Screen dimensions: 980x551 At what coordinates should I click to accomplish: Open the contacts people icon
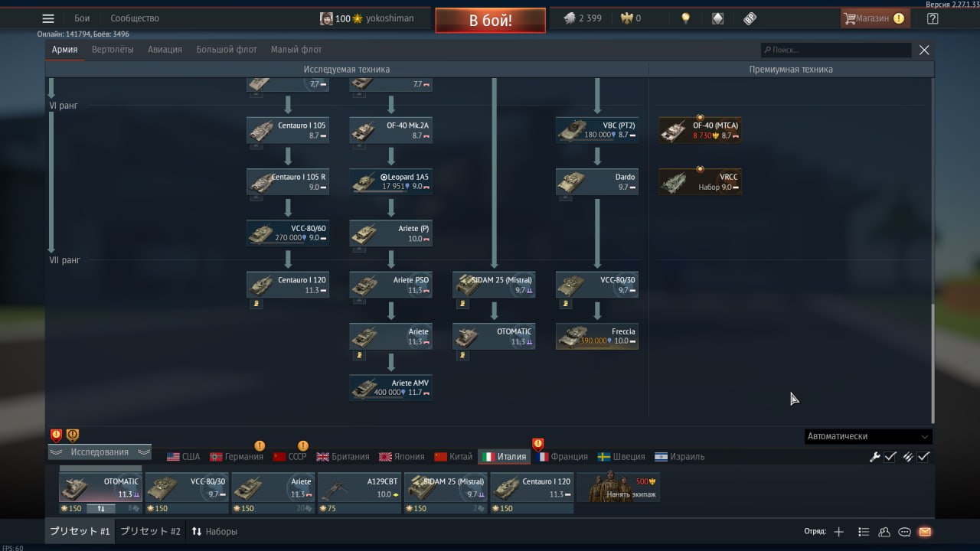tap(884, 532)
